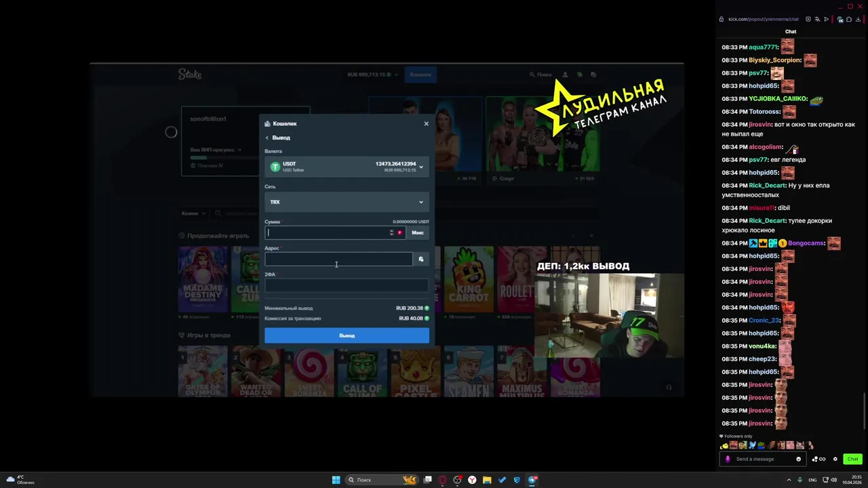This screenshot has height=488, width=868.
Task: Open the user profile icon in Stake header
Action: click(x=565, y=75)
